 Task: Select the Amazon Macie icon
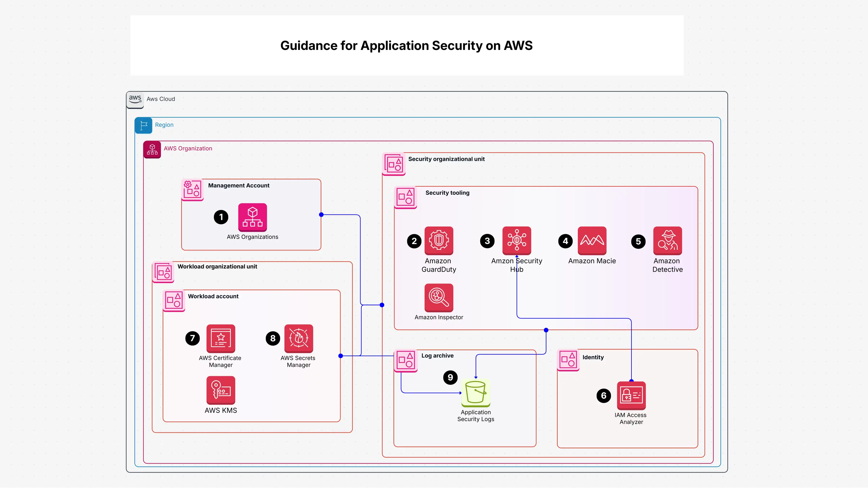pyautogui.click(x=592, y=241)
